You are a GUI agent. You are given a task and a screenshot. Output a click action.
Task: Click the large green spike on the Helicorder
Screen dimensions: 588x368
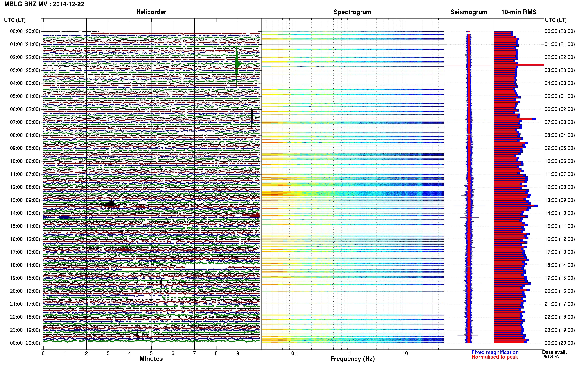(x=237, y=64)
